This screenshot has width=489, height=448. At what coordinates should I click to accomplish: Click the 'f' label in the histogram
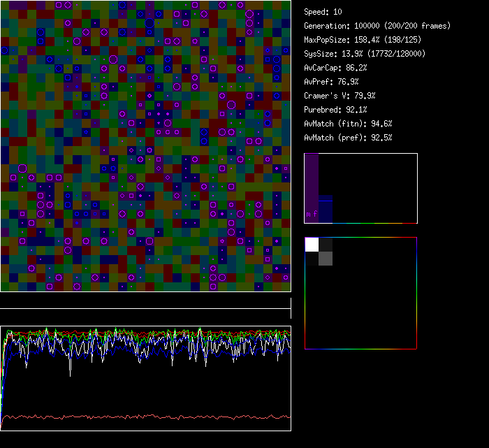[x=315, y=214]
